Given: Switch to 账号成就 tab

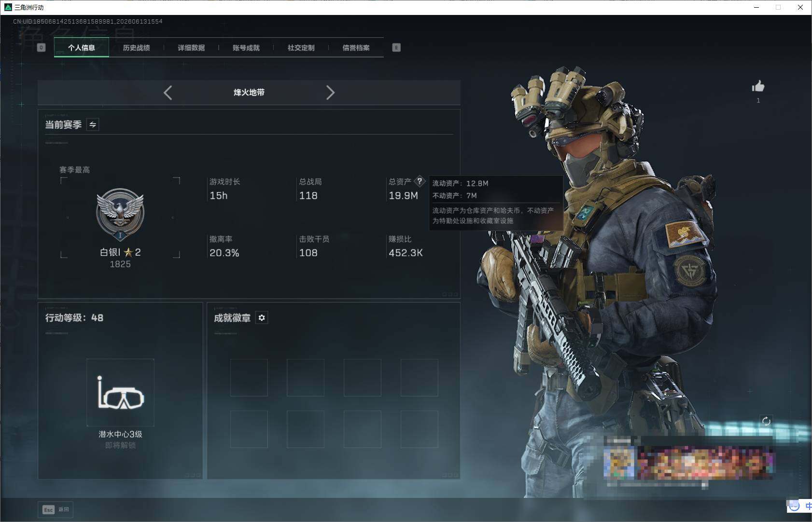Looking at the screenshot, I should click(246, 47).
